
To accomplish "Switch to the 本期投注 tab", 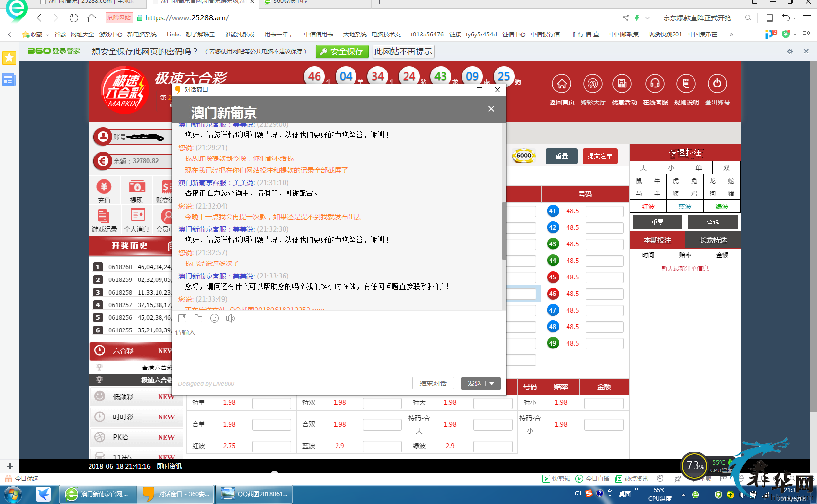I will point(657,240).
